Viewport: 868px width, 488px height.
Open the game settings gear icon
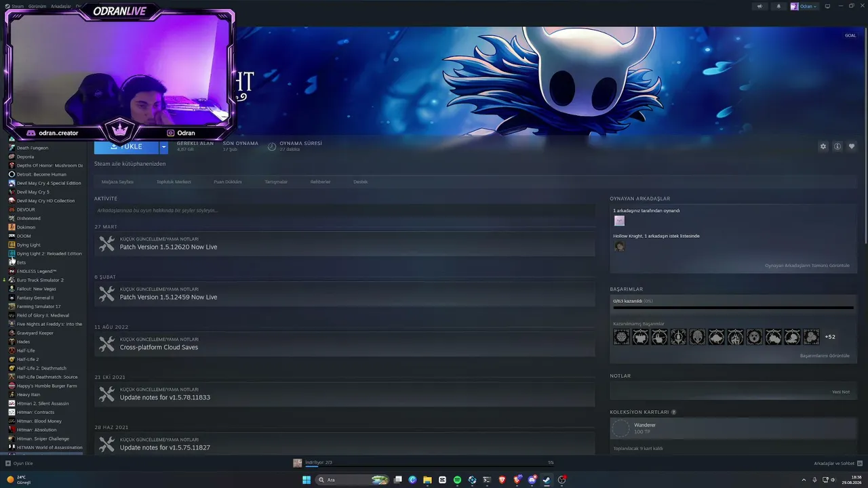(823, 146)
